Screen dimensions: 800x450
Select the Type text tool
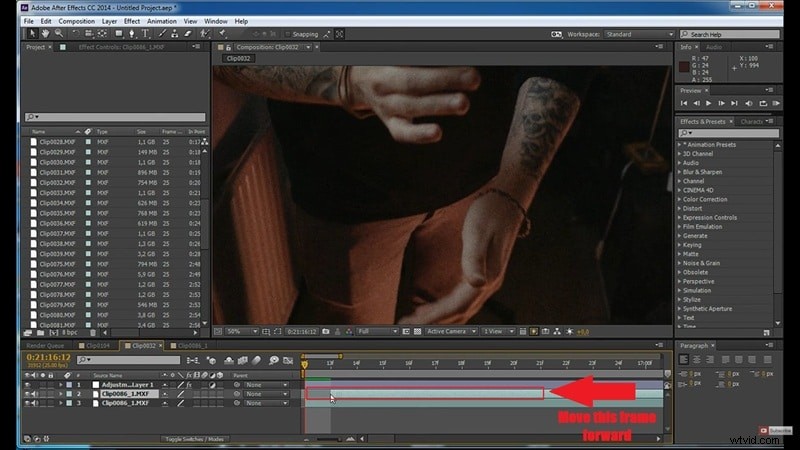[145, 34]
